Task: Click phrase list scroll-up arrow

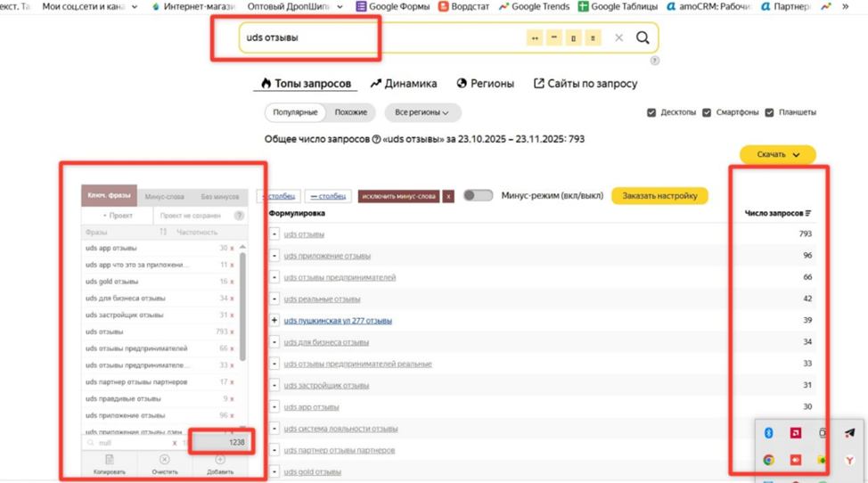Action: tap(242, 247)
